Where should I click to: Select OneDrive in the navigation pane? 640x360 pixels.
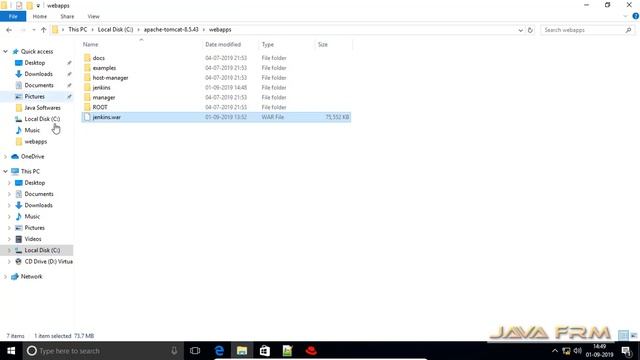[x=32, y=157]
